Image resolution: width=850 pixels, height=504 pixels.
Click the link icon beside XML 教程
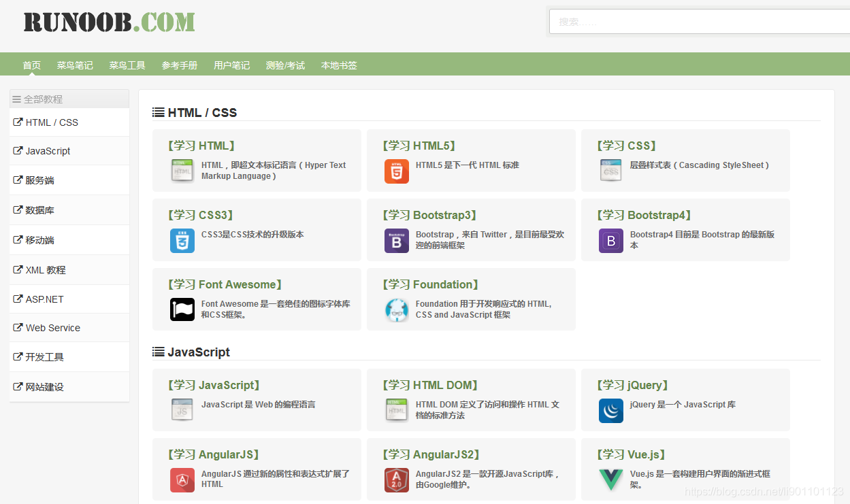click(18, 269)
